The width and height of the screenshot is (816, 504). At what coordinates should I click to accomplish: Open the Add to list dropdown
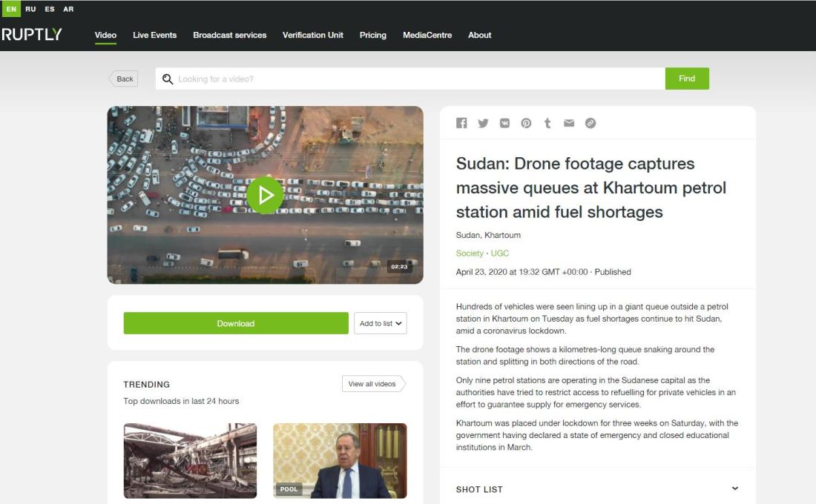381,323
